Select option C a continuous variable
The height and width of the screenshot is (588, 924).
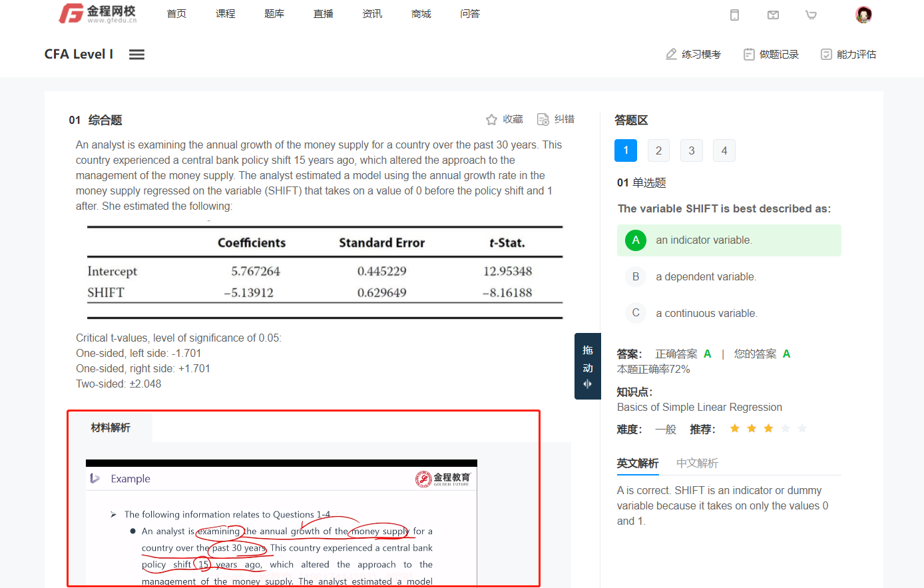636,313
